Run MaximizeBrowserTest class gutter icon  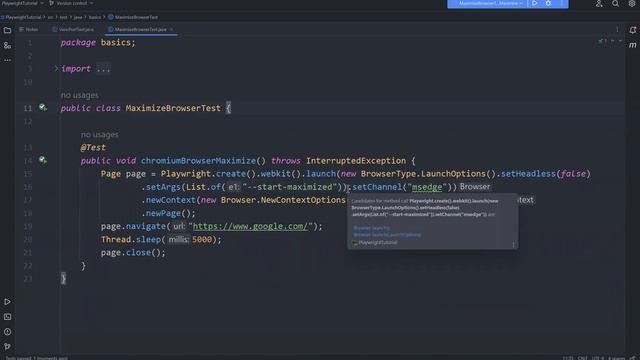pyautogui.click(x=42, y=108)
